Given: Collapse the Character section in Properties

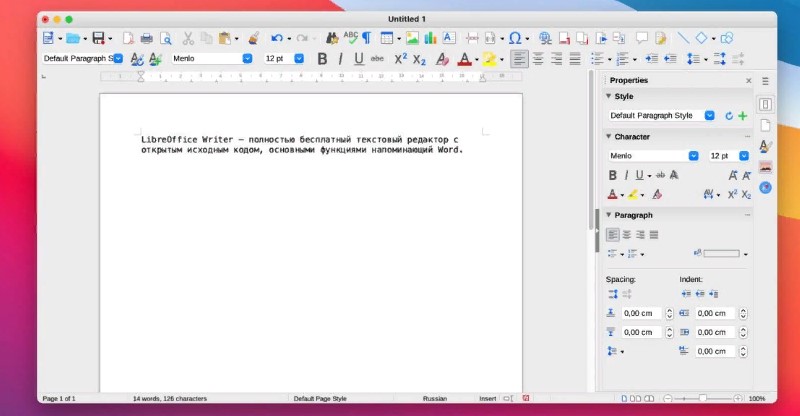Looking at the screenshot, I should point(607,136).
